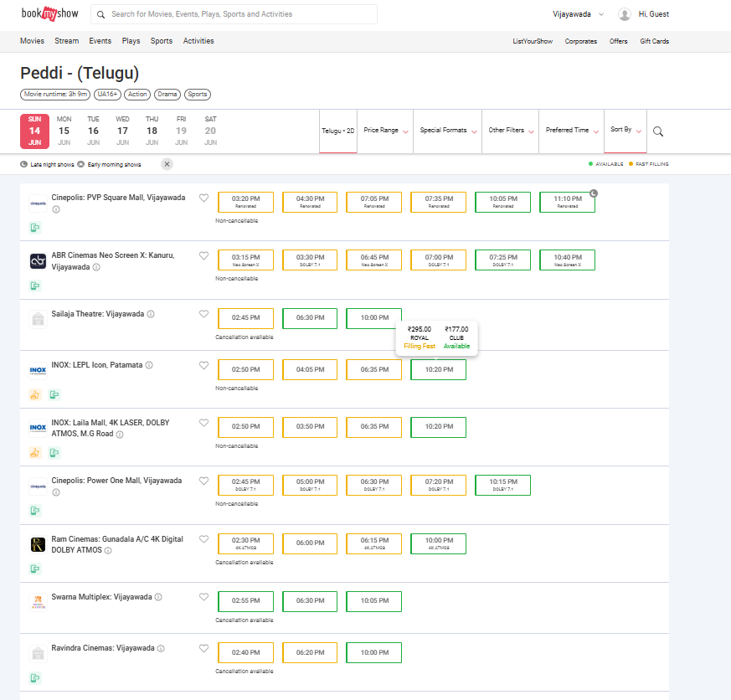Open the Other Filters dropdown
731x700 pixels.
(x=511, y=131)
